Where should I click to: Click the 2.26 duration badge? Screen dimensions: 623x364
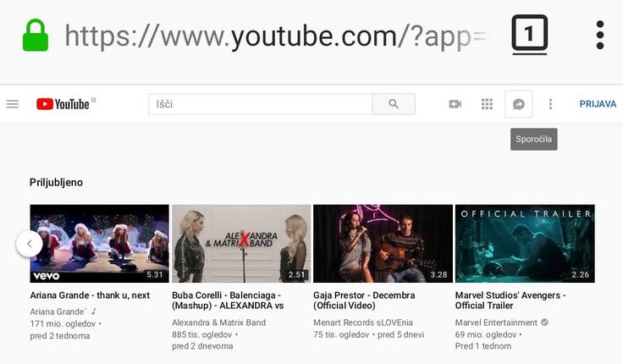580,274
